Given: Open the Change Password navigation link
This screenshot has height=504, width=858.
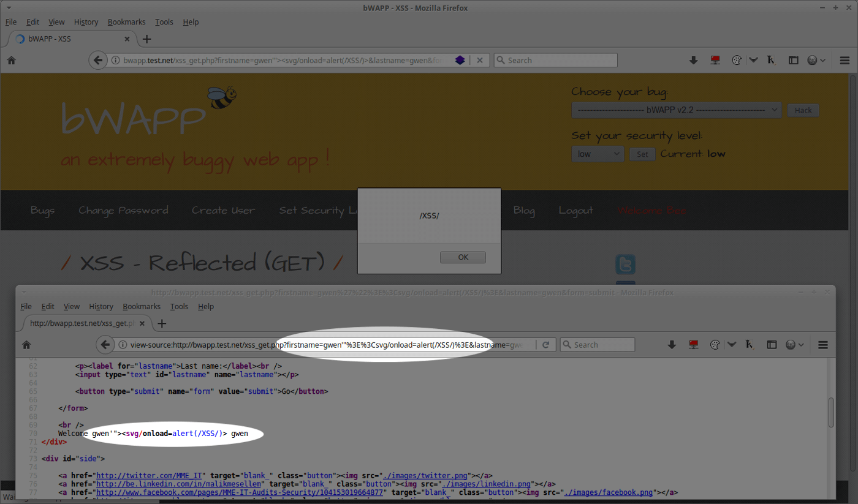Looking at the screenshot, I should click(123, 210).
